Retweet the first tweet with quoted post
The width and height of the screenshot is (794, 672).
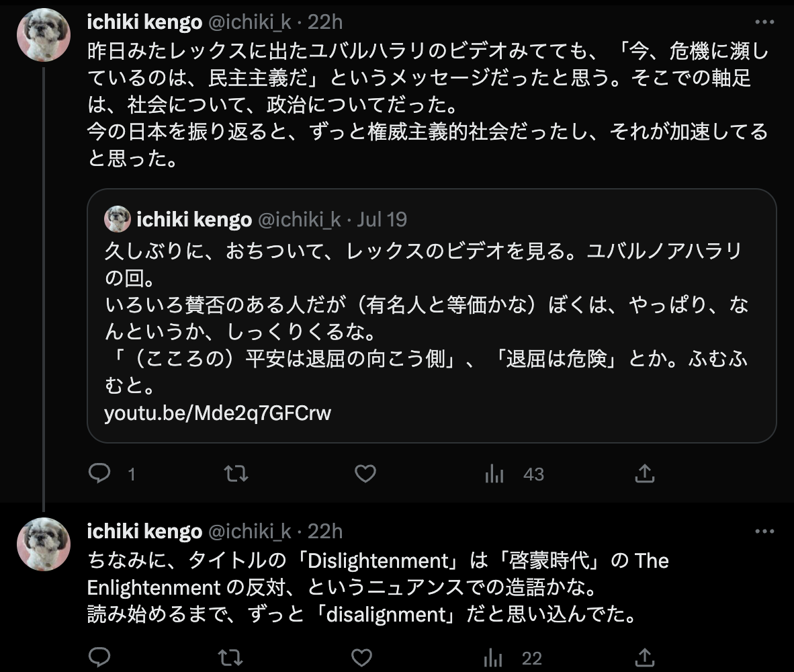click(x=236, y=474)
